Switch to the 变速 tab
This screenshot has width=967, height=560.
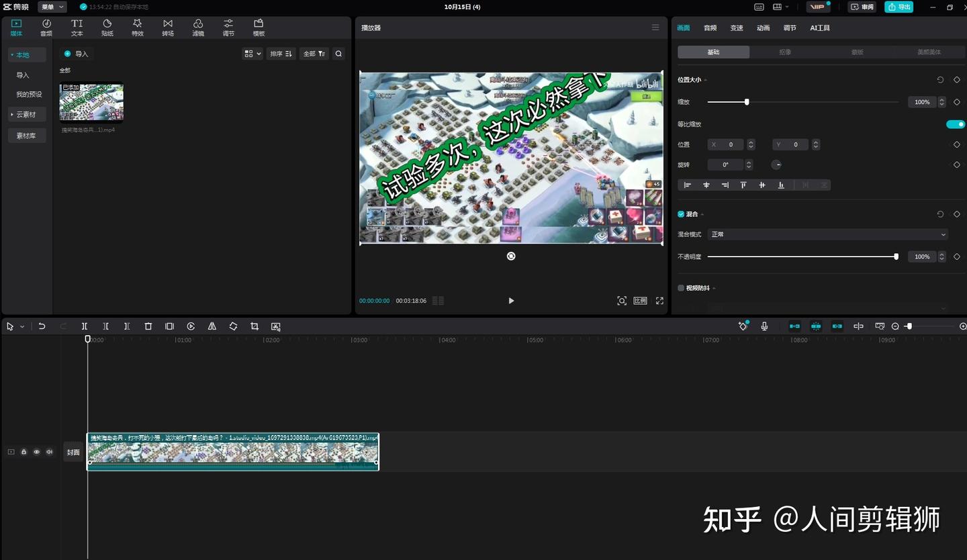tap(737, 28)
